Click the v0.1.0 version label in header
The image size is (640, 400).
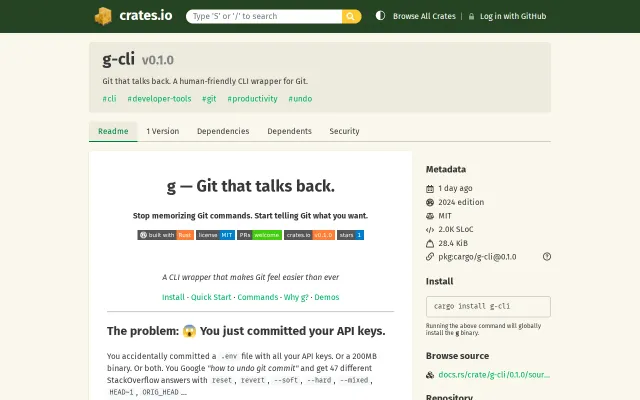tap(158, 60)
